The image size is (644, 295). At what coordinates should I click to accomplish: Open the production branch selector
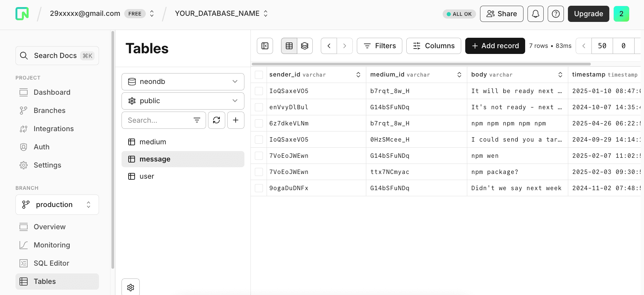tap(57, 205)
